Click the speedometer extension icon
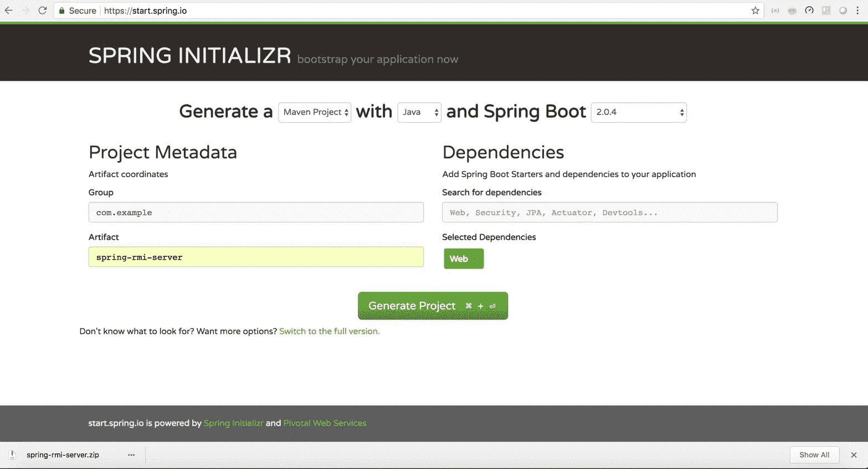The height and width of the screenshot is (469, 868). (809, 11)
